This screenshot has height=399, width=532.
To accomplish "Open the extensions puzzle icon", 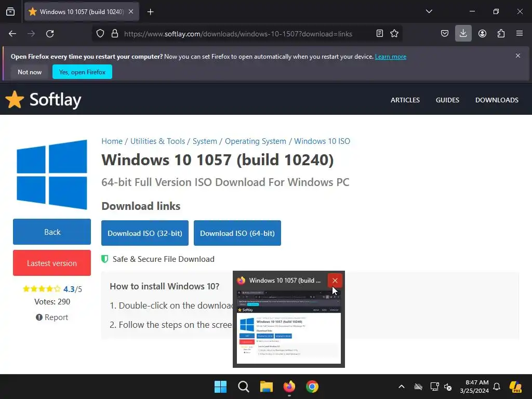I will coord(501,33).
